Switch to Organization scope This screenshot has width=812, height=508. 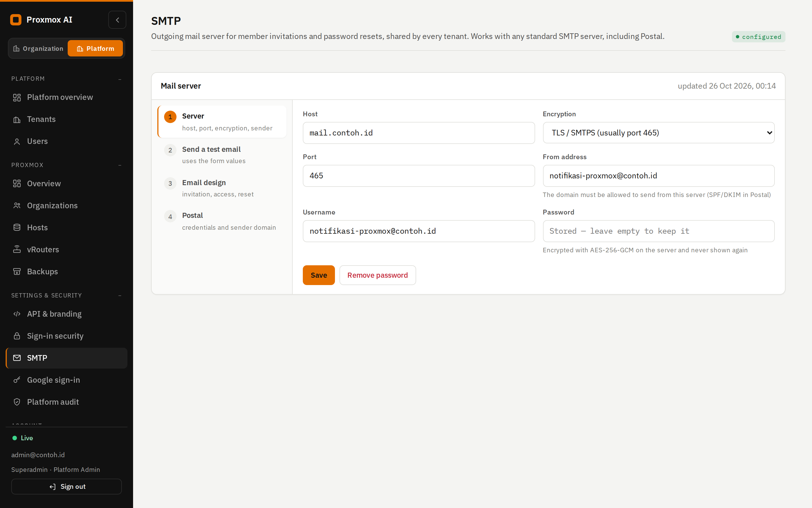(38, 48)
